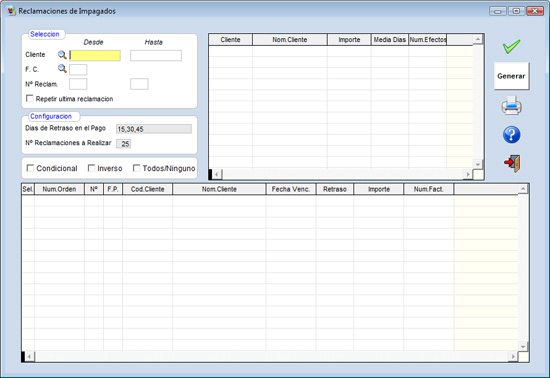Close the Reclamaciones de Impagados window
The width and height of the screenshot is (550, 378).
click(x=535, y=11)
